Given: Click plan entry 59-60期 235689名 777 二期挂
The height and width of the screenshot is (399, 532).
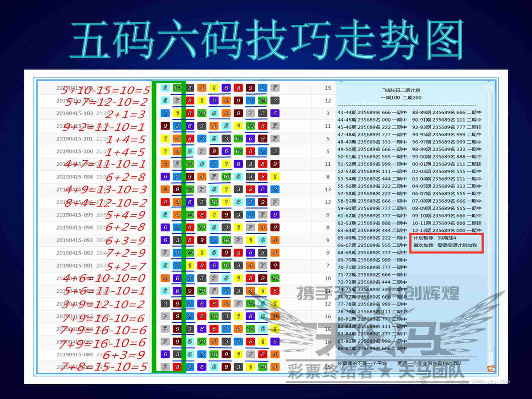Looking at the screenshot, I should click(x=372, y=208).
